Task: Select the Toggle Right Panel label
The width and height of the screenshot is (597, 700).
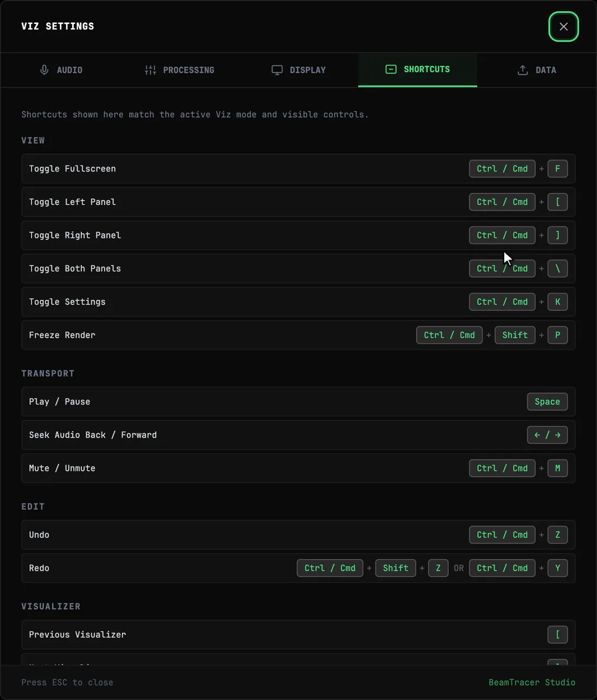Action: pyautogui.click(x=75, y=235)
